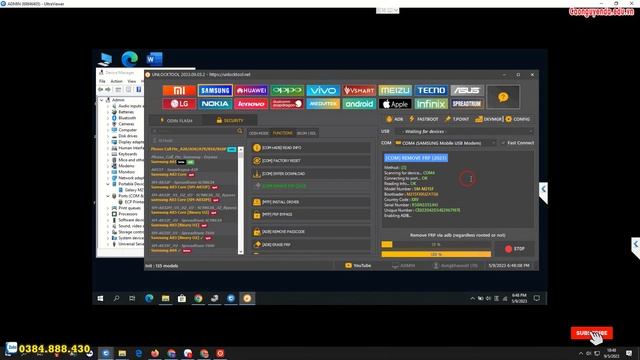The width and height of the screenshot is (640, 360).
Task: Select the Qualcomm Snapdragon tile
Action: [x=287, y=104]
